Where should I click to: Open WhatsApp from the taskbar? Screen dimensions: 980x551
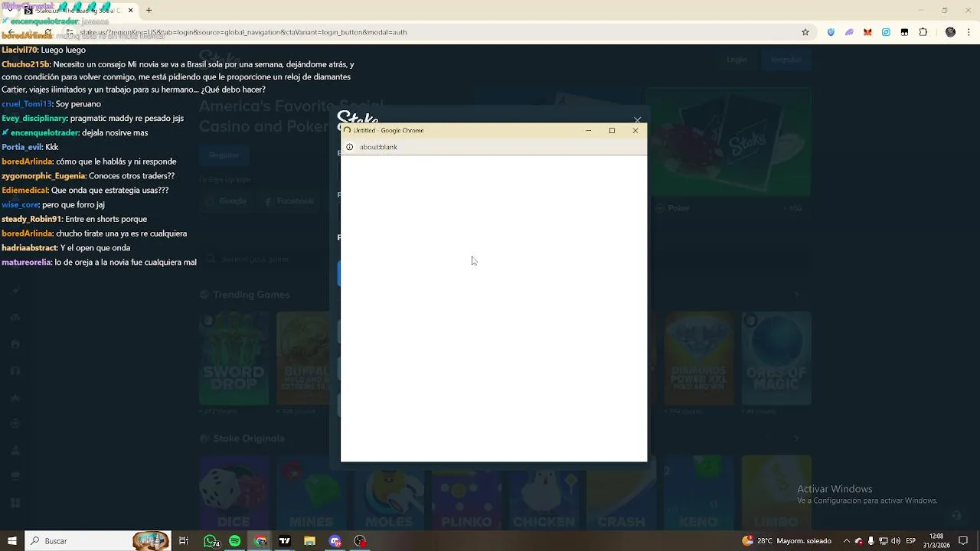(210, 541)
